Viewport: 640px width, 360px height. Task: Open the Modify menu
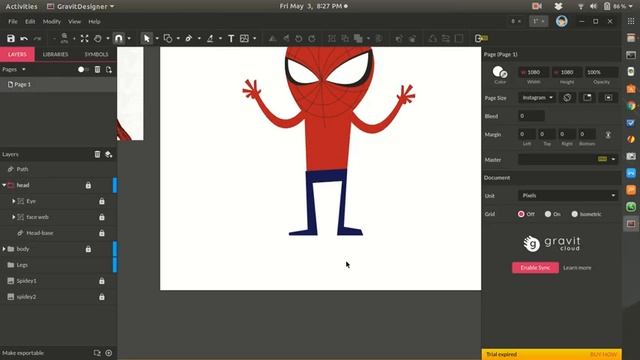coord(52,22)
